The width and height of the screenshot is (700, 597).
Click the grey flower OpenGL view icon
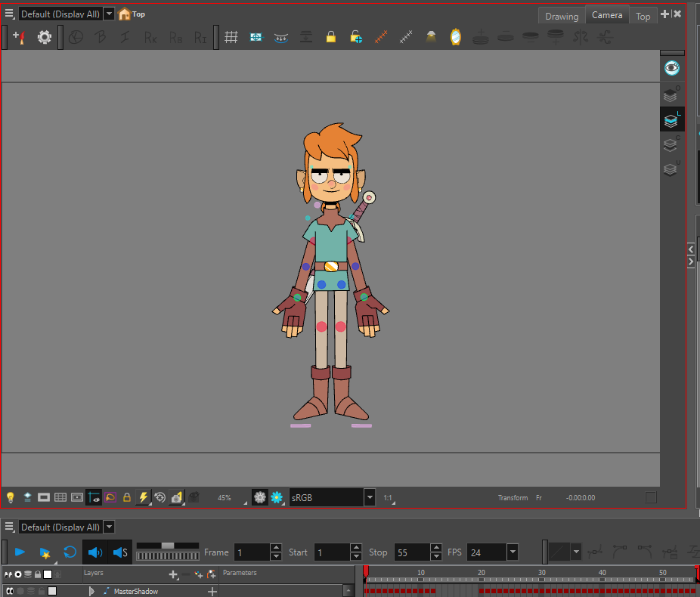[260, 497]
